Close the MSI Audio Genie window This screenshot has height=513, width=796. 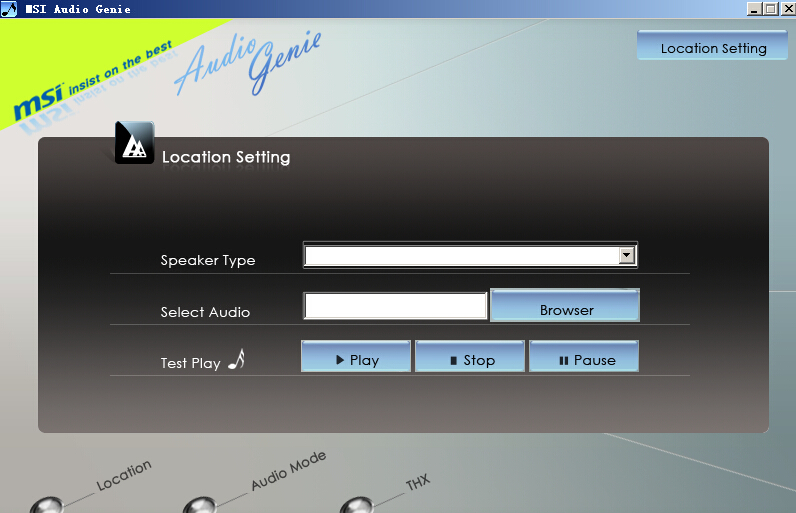(x=788, y=9)
